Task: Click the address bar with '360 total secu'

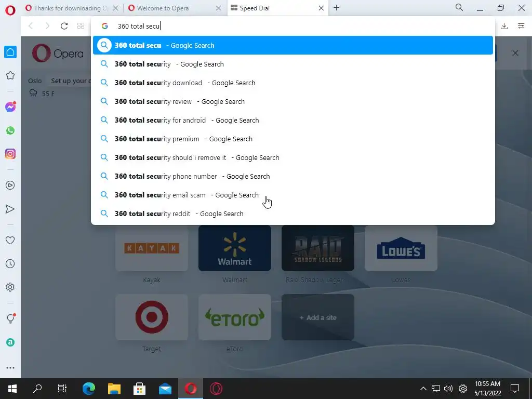Action: (293, 26)
